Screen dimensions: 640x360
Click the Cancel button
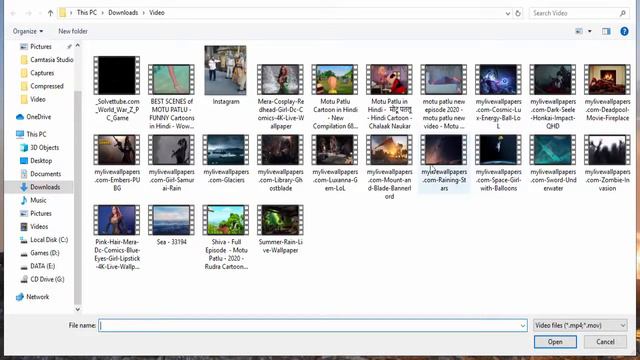point(605,342)
